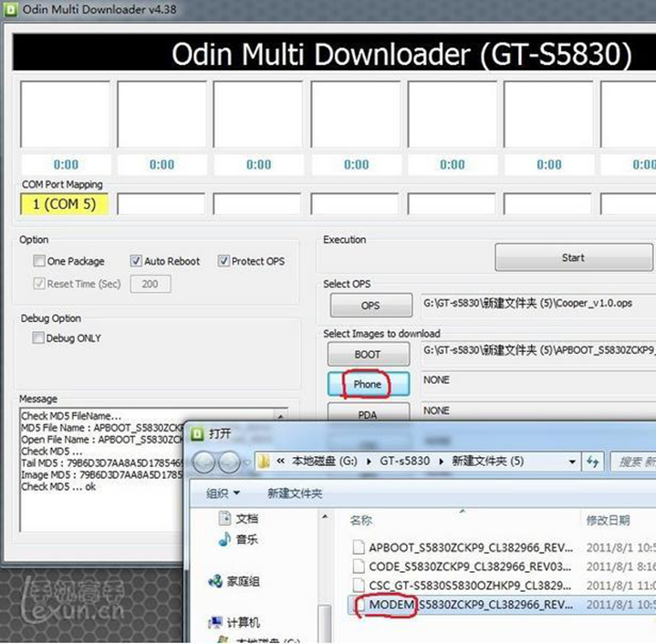Open the address bar history dropdown

(x=572, y=462)
